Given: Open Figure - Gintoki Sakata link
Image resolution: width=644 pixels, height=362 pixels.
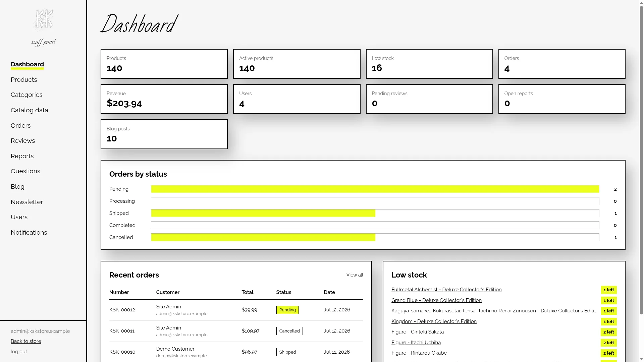Looking at the screenshot, I should point(418,332).
